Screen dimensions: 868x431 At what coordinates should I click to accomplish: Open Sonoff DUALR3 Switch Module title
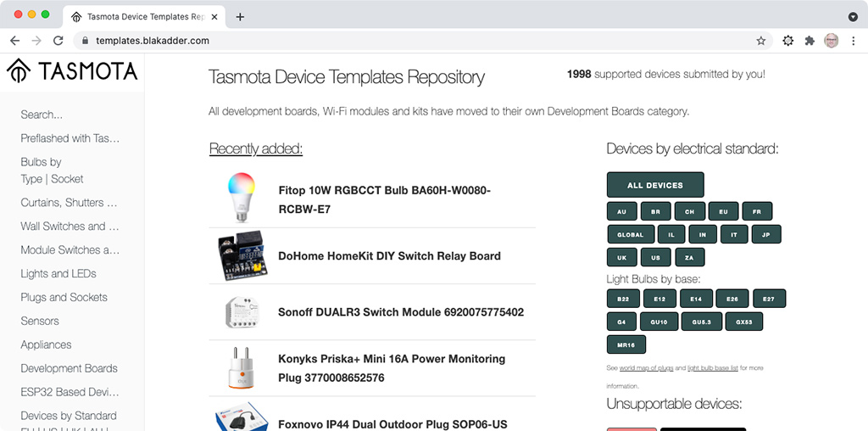click(x=401, y=312)
